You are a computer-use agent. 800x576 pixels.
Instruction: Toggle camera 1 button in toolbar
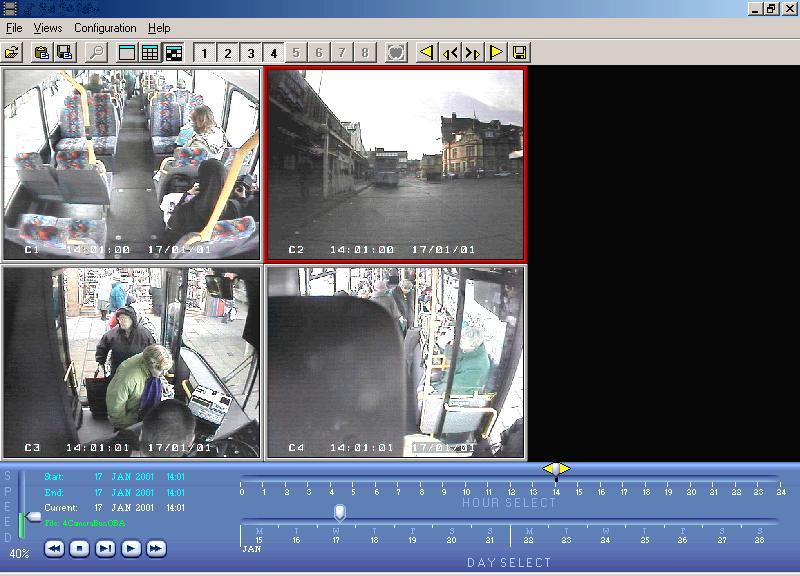click(x=204, y=52)
